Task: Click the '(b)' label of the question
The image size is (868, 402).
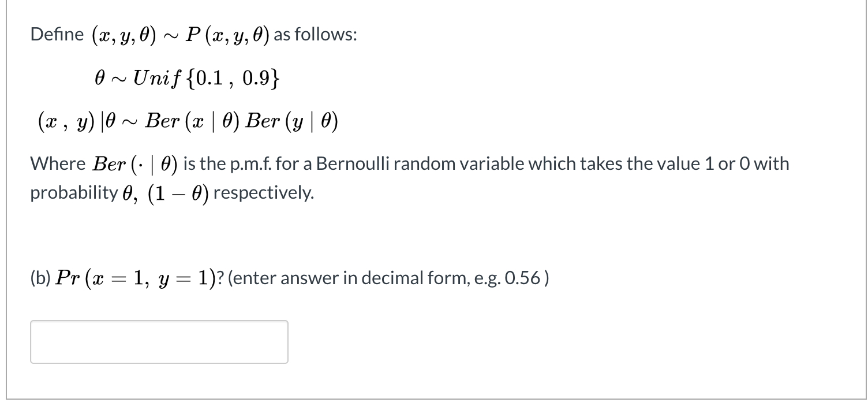Action: point(39,278)
